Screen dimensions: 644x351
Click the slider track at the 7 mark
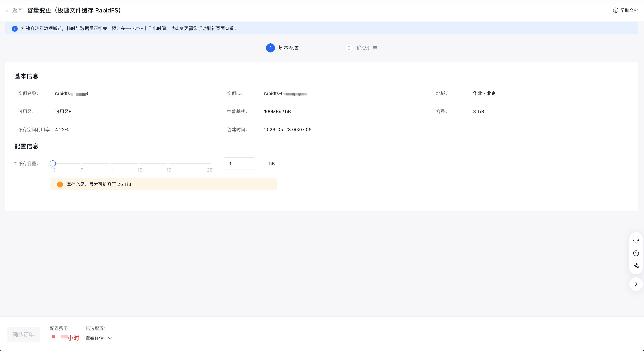(81, 163)
